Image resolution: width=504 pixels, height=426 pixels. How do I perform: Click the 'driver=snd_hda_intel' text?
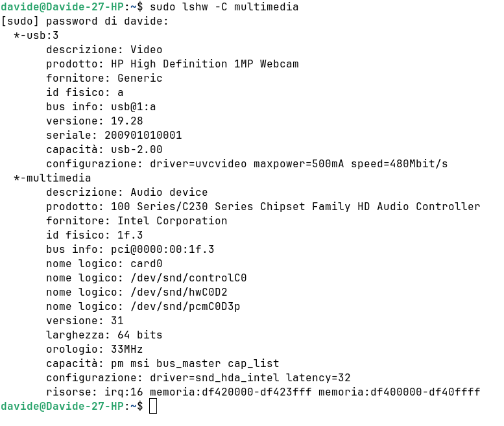tap(215, 377)
